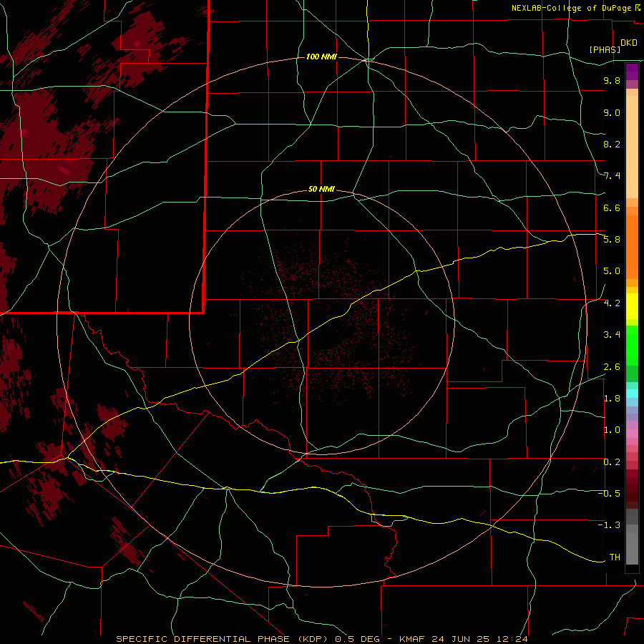Pick the bright green band of the color bar
Screen dimensions: 644x644
coord(632,345)
